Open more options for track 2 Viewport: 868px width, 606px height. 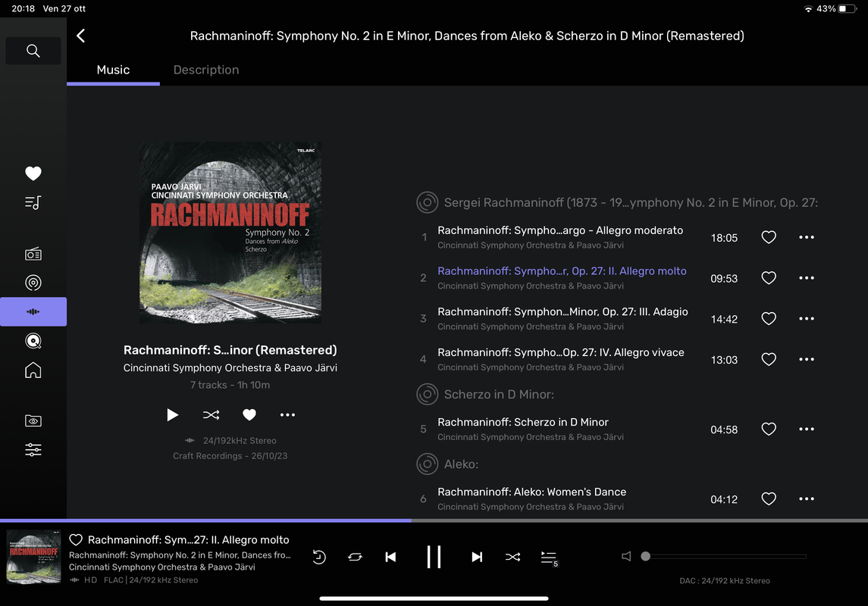click(x=807, y=278)
